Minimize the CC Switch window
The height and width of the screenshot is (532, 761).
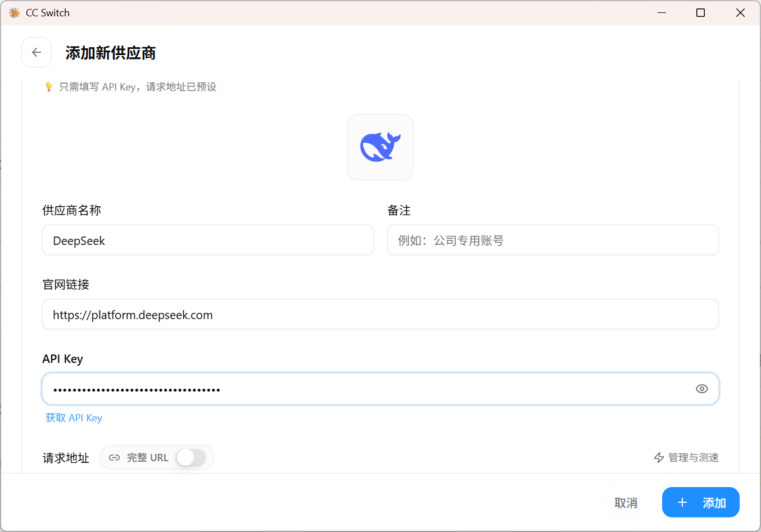[662, 12]
